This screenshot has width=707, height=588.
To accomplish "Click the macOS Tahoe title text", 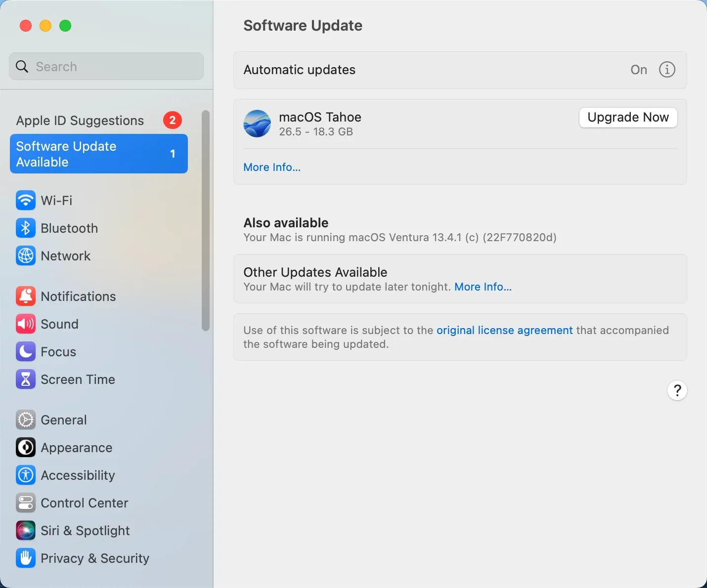I will click(x=320, y=117).
